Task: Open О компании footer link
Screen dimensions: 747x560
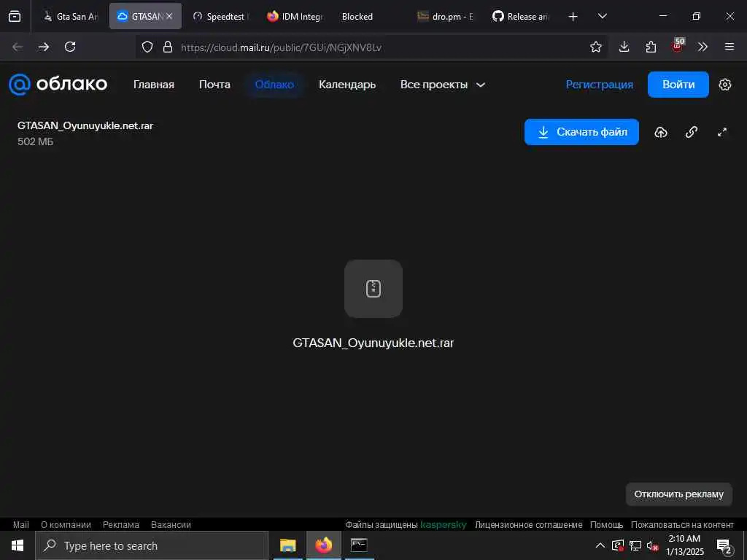Action: pos(66,524)
